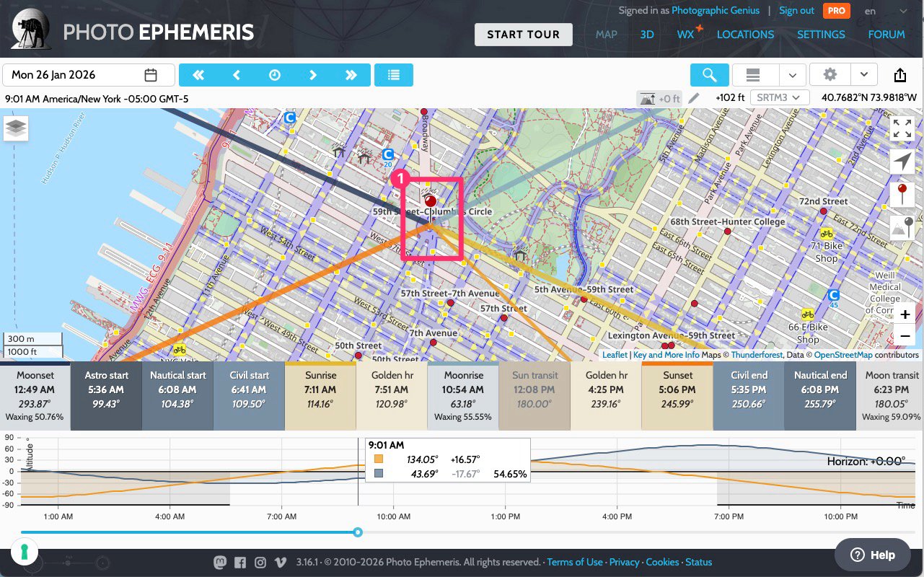Click the red primary pin button

tap(902, 195)
